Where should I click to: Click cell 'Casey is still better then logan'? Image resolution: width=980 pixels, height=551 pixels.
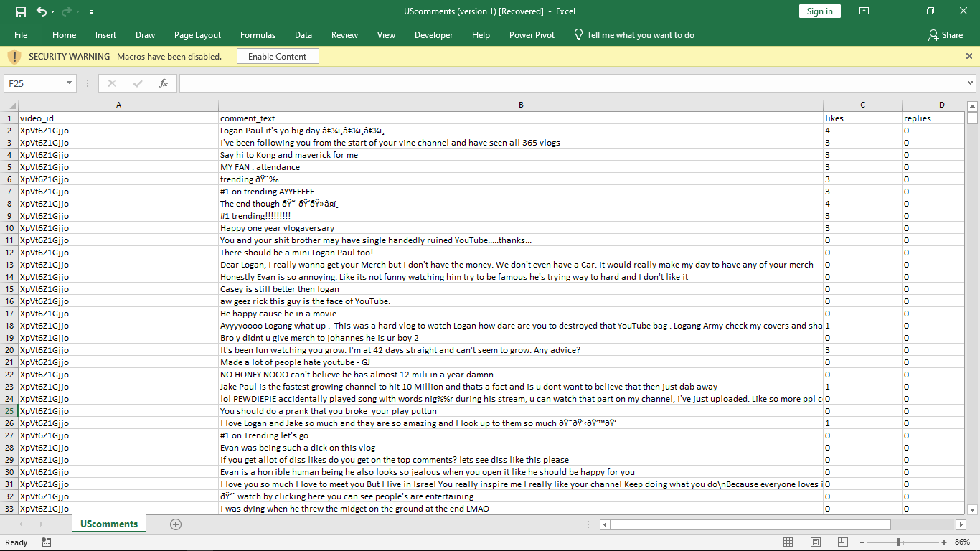tap(521, 289)
